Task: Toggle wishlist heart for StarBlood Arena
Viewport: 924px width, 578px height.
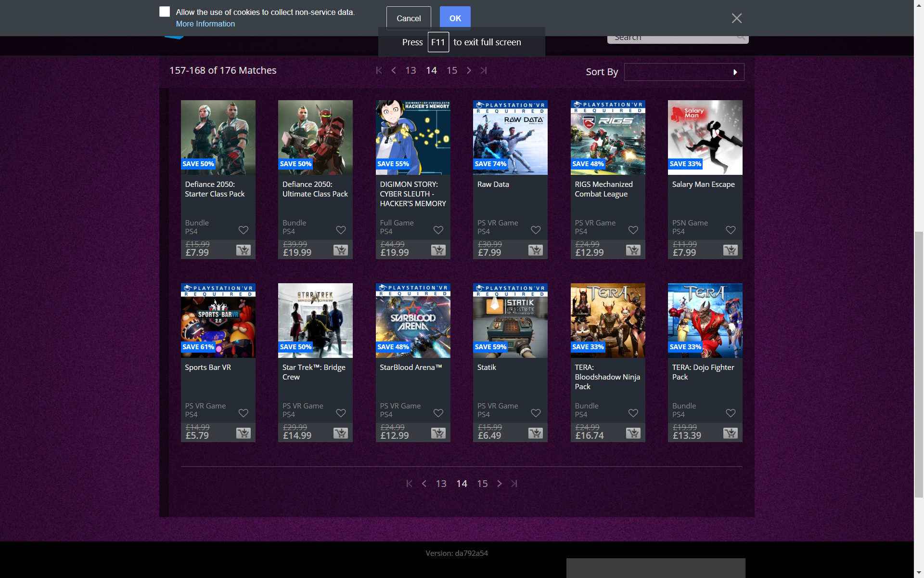Action: (438, 413)
